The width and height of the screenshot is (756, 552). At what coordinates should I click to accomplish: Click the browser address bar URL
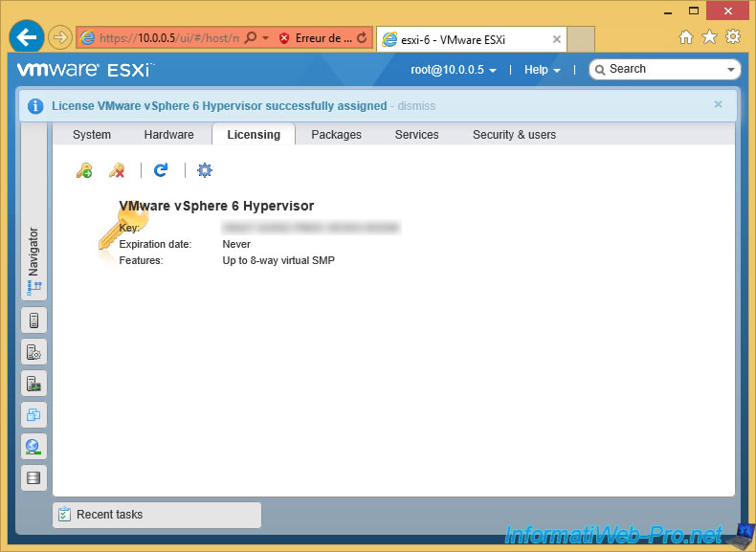pos(168,37)
